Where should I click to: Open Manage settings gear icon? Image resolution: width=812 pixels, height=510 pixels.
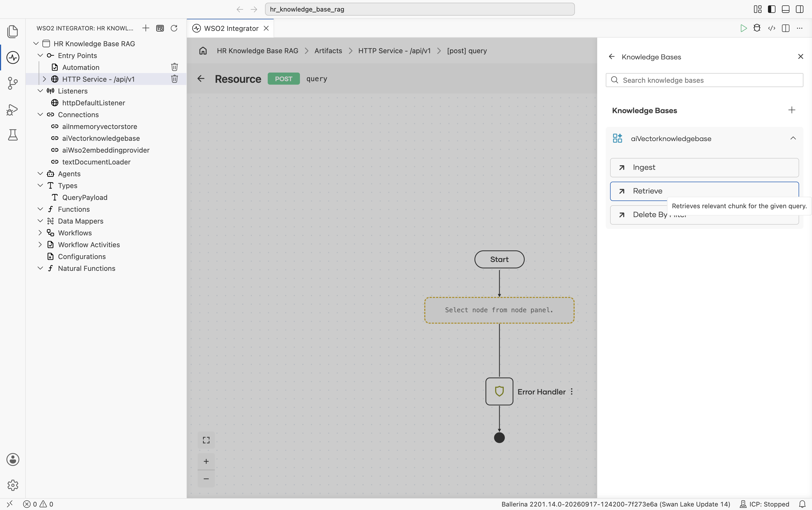click(12, 485)
